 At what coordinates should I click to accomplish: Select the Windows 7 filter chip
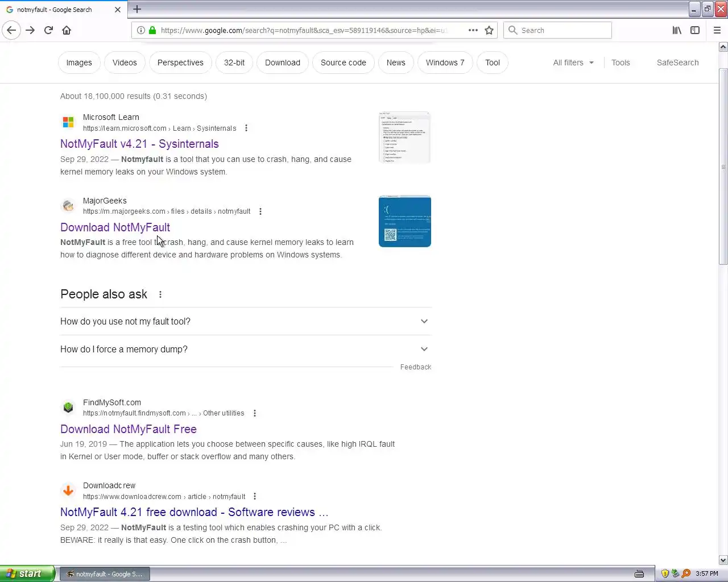tap(445, 63)
